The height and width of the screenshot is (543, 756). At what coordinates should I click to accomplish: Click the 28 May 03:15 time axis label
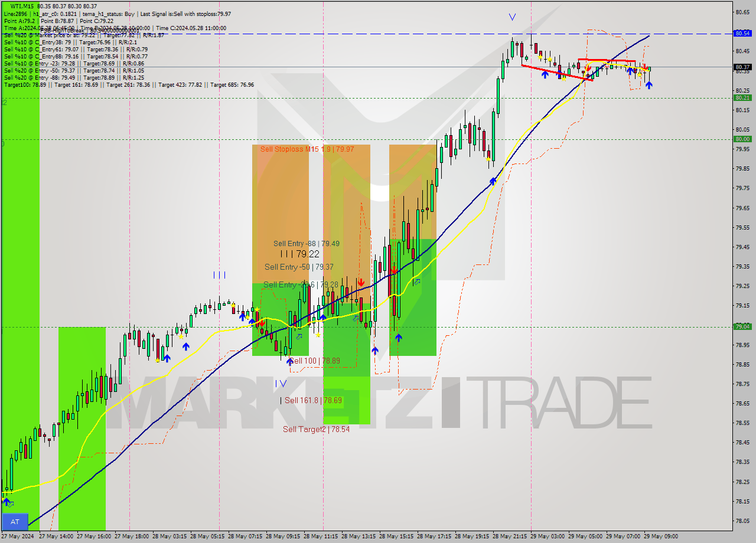[x=169, y=537]
